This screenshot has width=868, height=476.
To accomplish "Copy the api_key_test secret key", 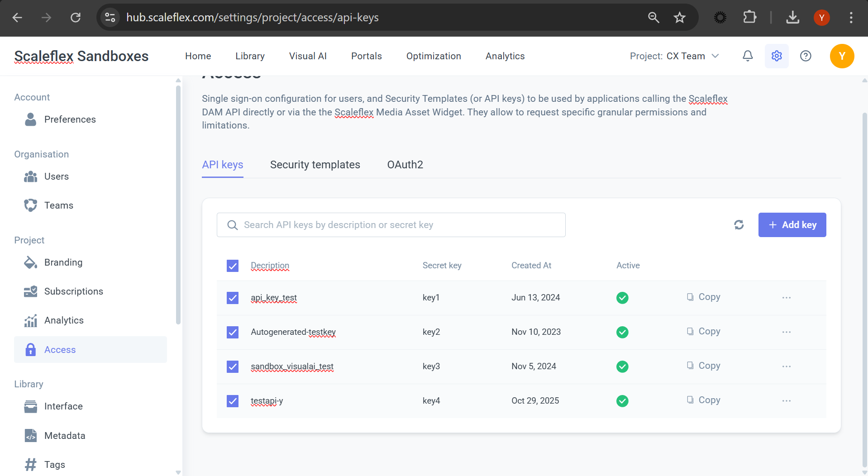I will click(x=704, y=297).
